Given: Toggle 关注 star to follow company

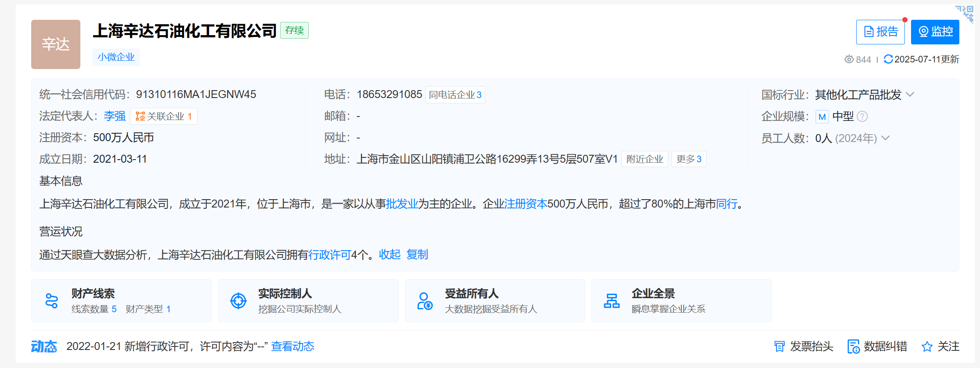Looking at the screenshot, I should [x=927, y=346].
